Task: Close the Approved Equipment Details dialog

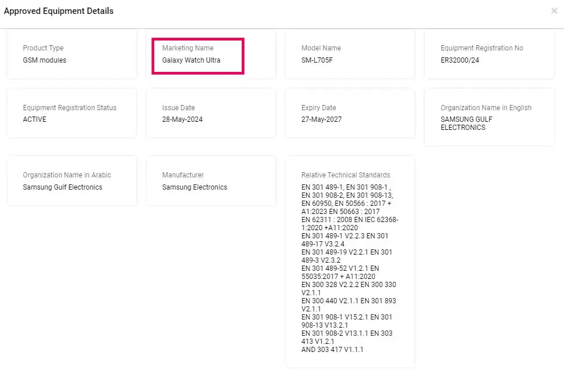Action: tap(554, 11)
